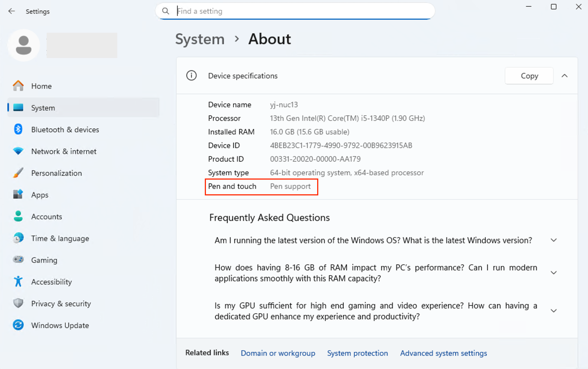Click the Device specifications info icon
This screenshot has width=588, height=369.
[x=191, y=76]
